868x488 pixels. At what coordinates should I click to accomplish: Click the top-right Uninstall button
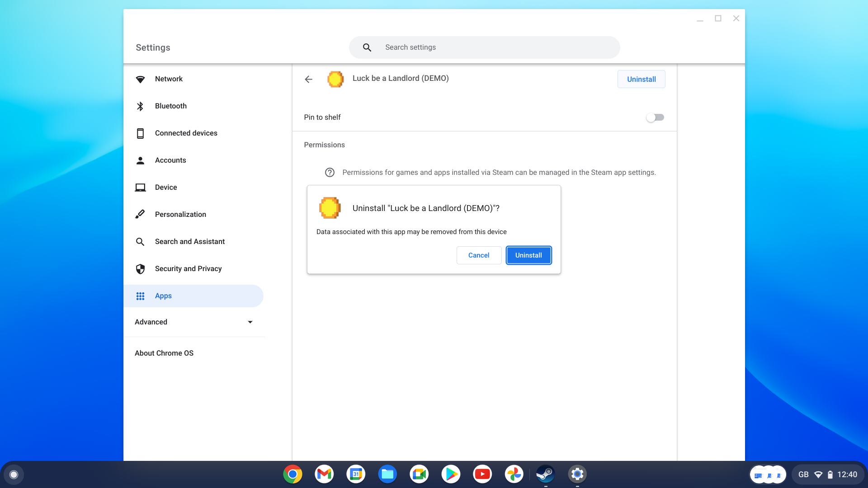[641, 79]
